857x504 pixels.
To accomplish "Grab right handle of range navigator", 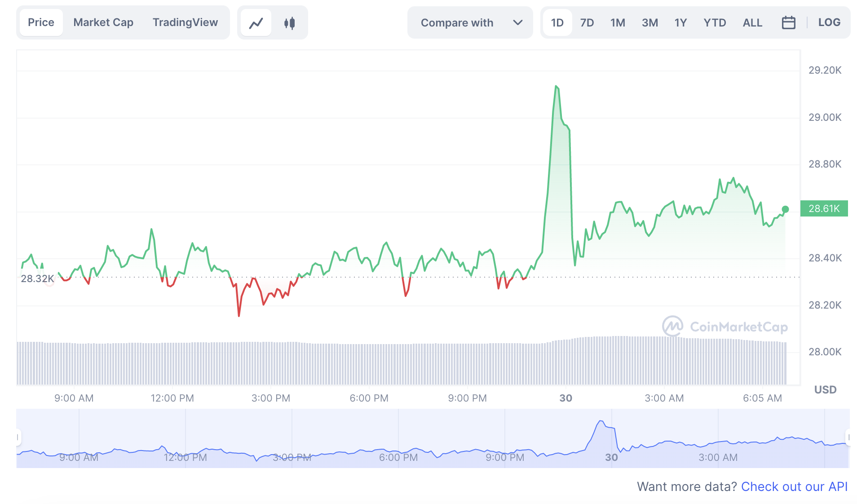I will [x=848, y=437].
